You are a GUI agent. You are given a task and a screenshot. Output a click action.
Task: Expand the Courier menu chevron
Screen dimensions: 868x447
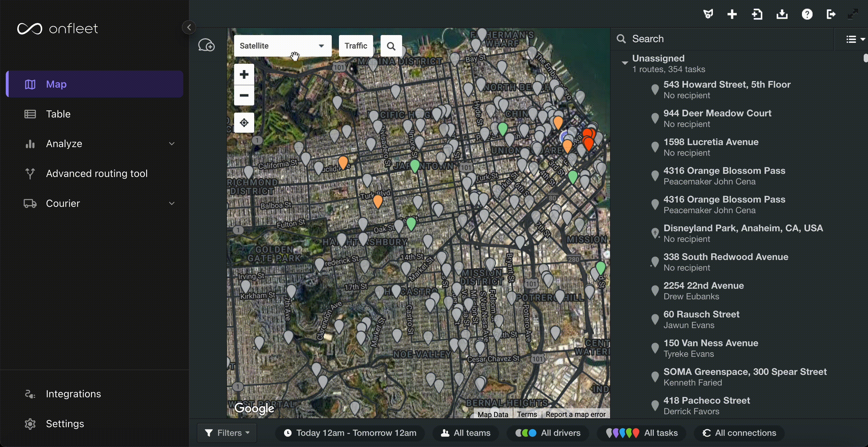[x=172, y=203]
